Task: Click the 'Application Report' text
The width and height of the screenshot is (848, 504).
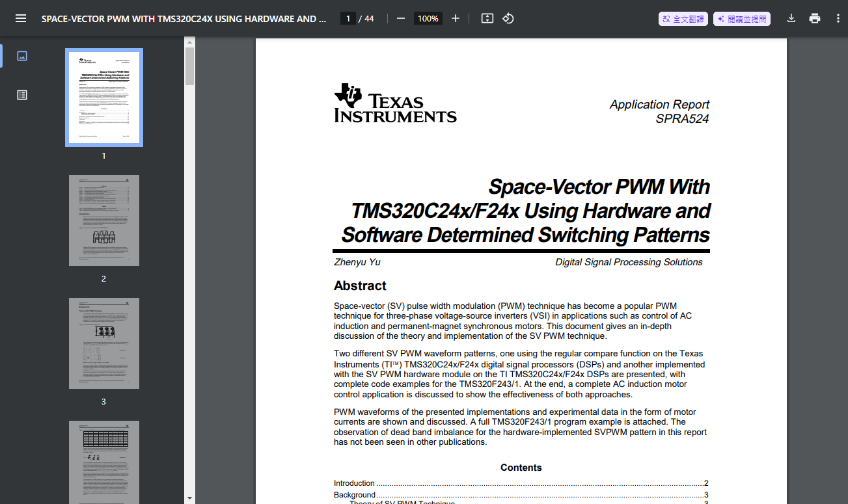Action: [659, 104]
